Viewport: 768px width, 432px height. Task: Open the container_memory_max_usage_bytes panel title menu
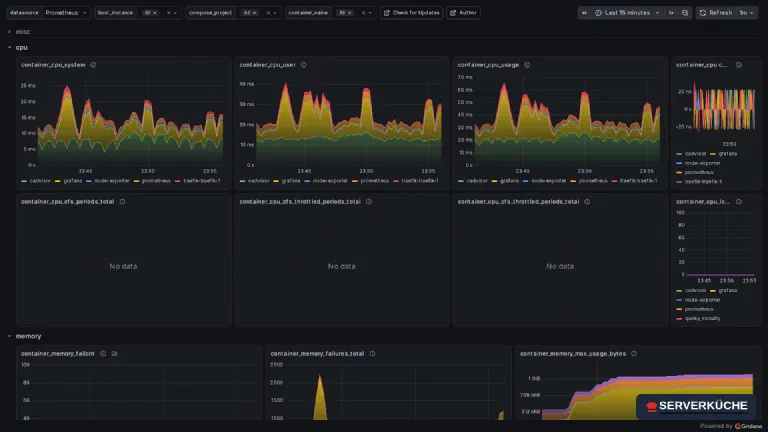click(573, 354)
